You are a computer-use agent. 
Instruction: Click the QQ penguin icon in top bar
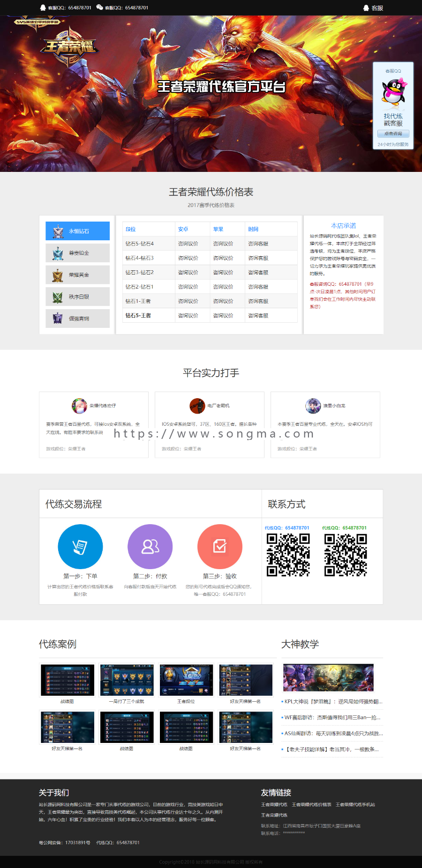43,7
